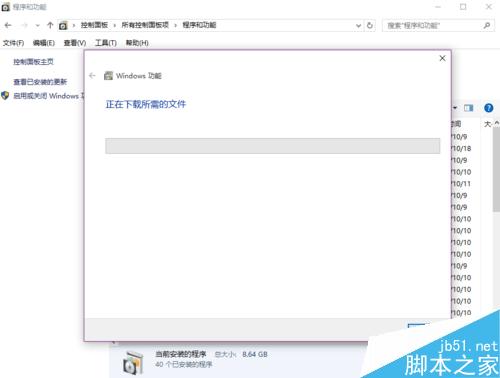Expand the address bar history dropdown

coord(358,26)
